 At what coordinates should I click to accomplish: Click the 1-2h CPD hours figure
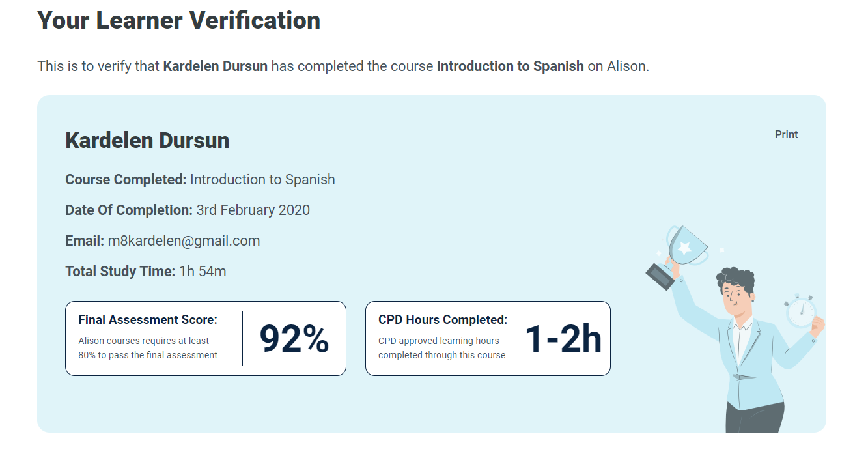tap(563, 339)
